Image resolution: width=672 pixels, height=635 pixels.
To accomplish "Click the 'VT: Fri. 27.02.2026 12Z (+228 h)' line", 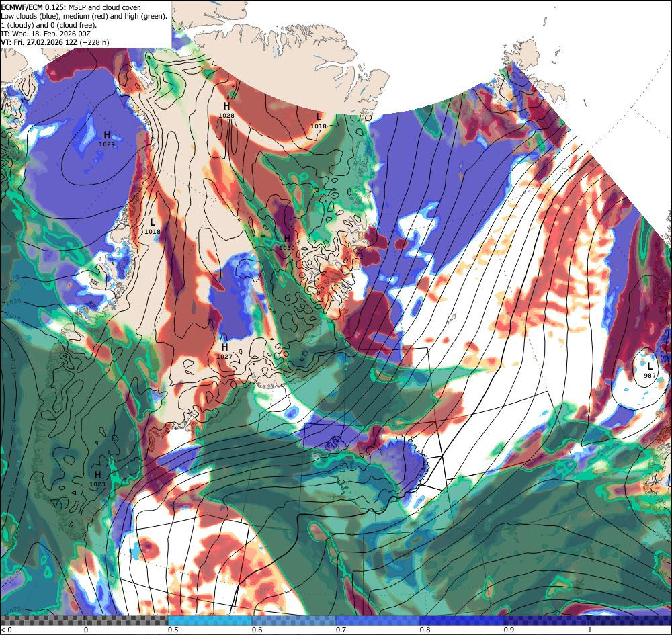I will pyautogui.click(x=55, y=42).
